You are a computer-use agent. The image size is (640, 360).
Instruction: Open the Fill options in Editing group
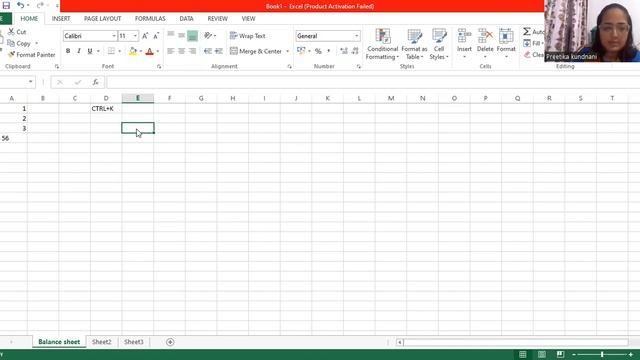533,43
